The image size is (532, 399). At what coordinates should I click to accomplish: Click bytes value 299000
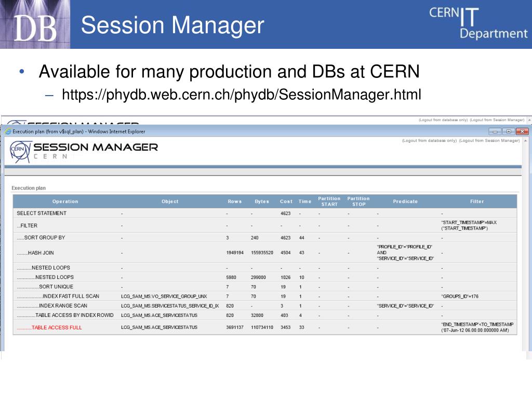pos(258,277)
